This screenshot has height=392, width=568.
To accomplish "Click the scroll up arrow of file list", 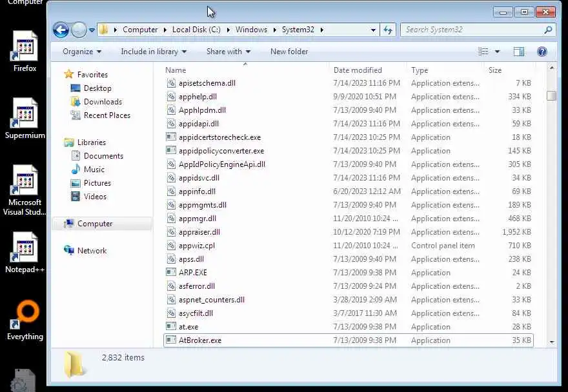I will (x=552, y=68).
